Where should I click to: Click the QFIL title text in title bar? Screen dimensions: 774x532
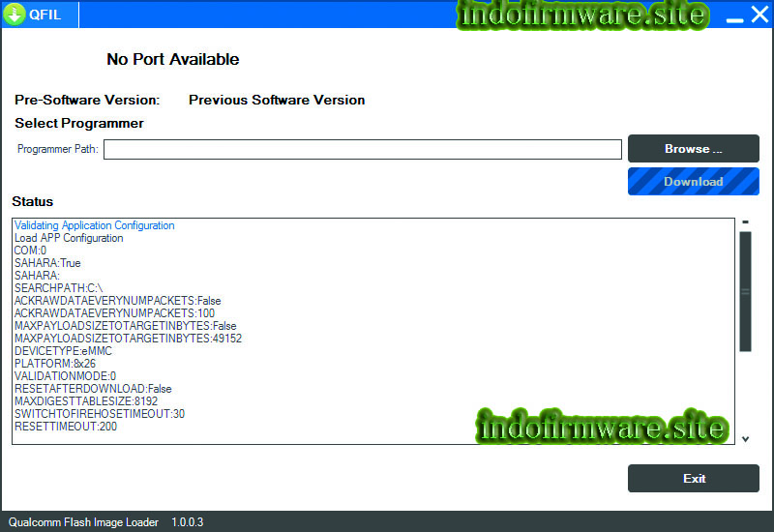click(x=45, y=15)
